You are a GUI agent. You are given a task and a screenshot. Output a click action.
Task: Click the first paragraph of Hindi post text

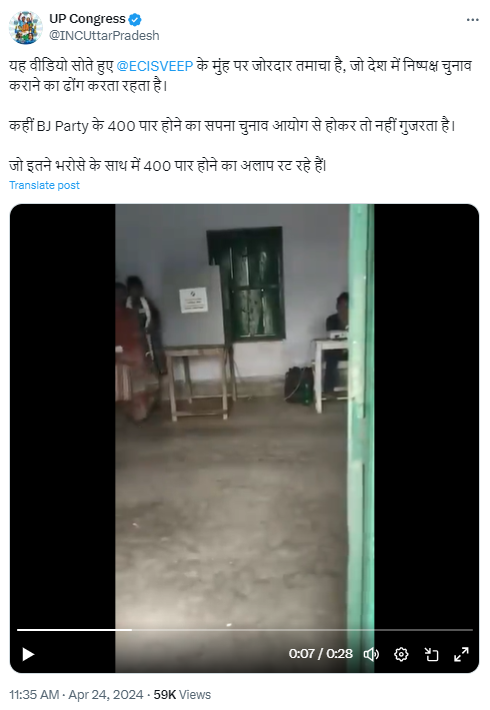click(x=240, y=76)
